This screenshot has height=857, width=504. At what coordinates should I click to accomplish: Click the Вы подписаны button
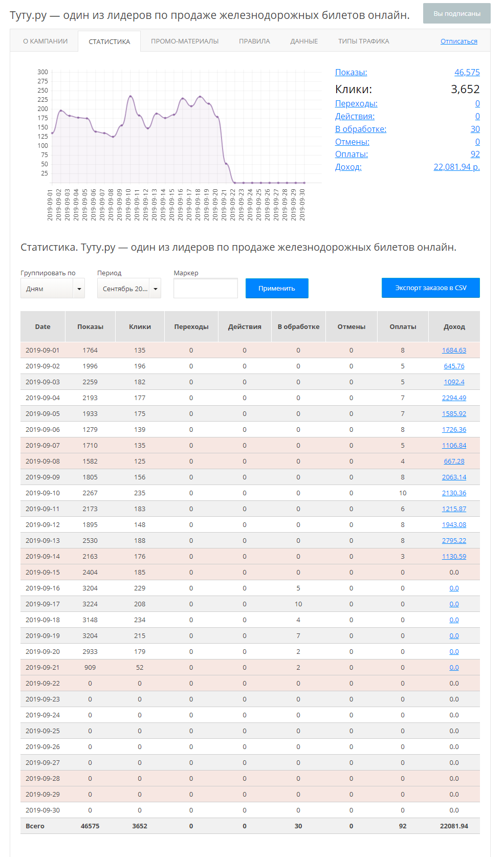[456, 13]
